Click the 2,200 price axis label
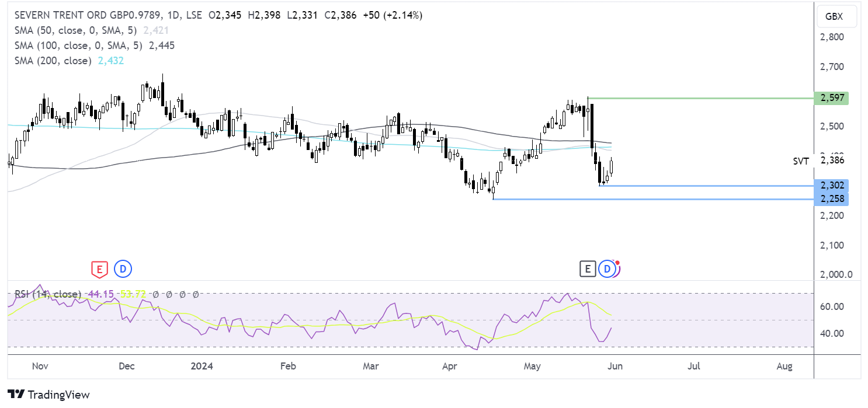 point(833,215)
